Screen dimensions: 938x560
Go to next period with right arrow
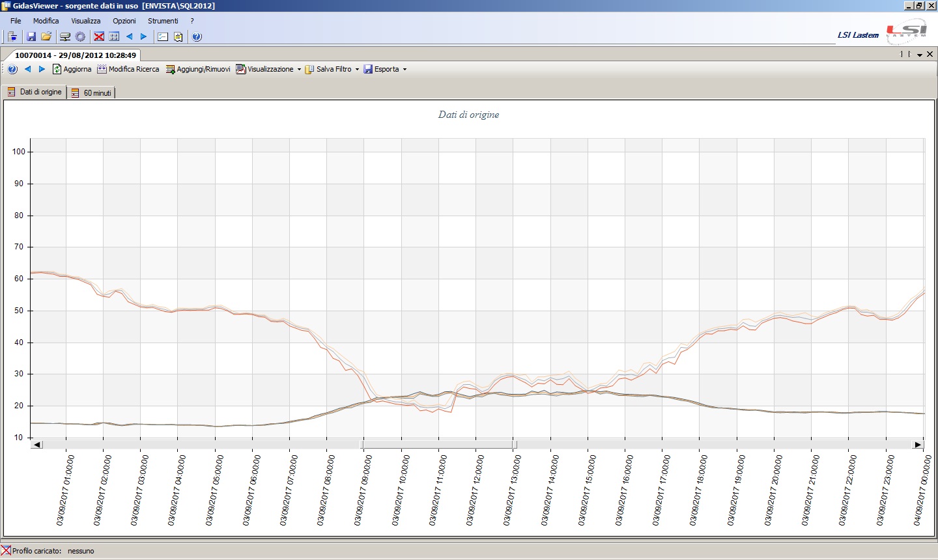click(x=42, y=69)
